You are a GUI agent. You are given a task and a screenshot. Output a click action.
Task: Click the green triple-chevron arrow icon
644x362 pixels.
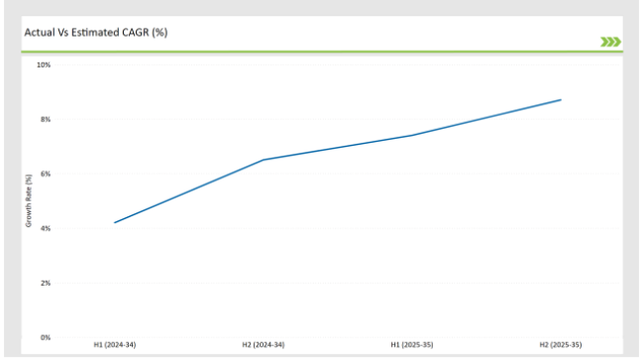(610, 42)
